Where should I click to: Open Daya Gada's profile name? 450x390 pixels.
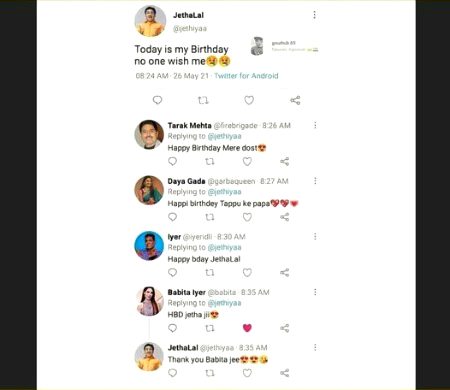[186, 181]
